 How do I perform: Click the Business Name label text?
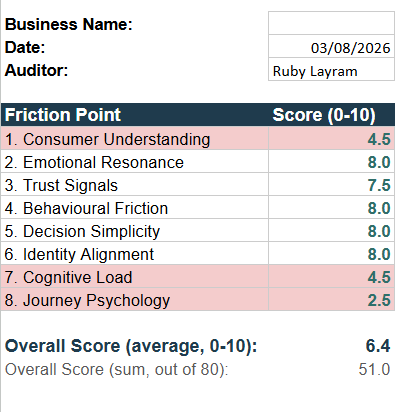click(69, 24)
